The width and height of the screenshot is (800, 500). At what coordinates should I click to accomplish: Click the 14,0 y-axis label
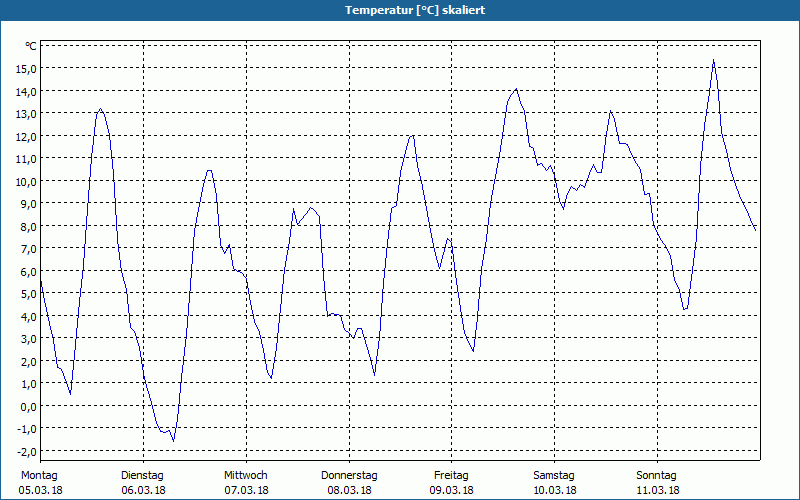pos(27,91)
